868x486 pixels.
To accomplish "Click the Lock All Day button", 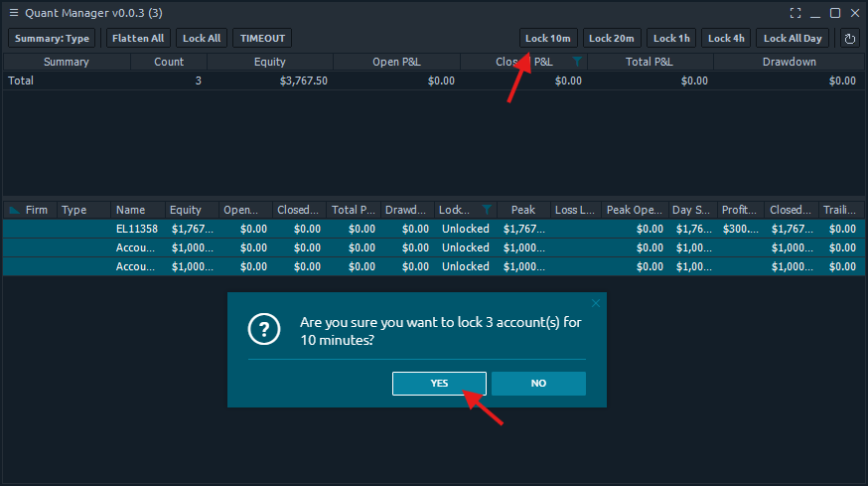I will coord(793,39).
